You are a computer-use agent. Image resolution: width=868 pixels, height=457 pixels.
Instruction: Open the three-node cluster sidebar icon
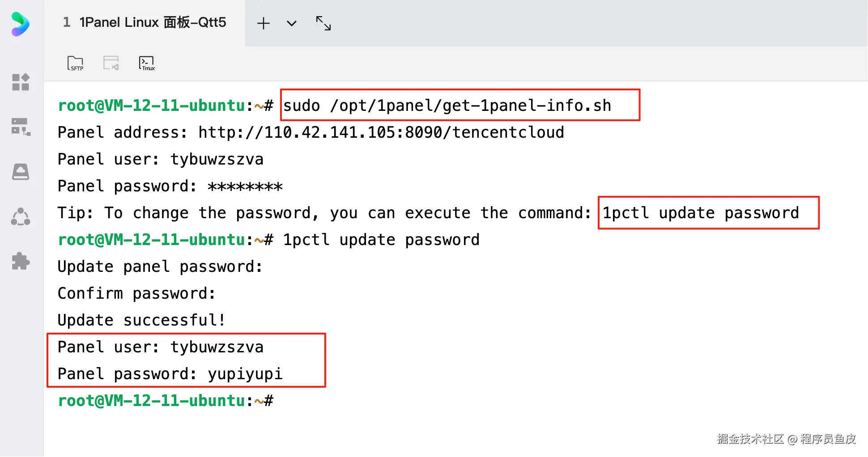click(21, 217)
